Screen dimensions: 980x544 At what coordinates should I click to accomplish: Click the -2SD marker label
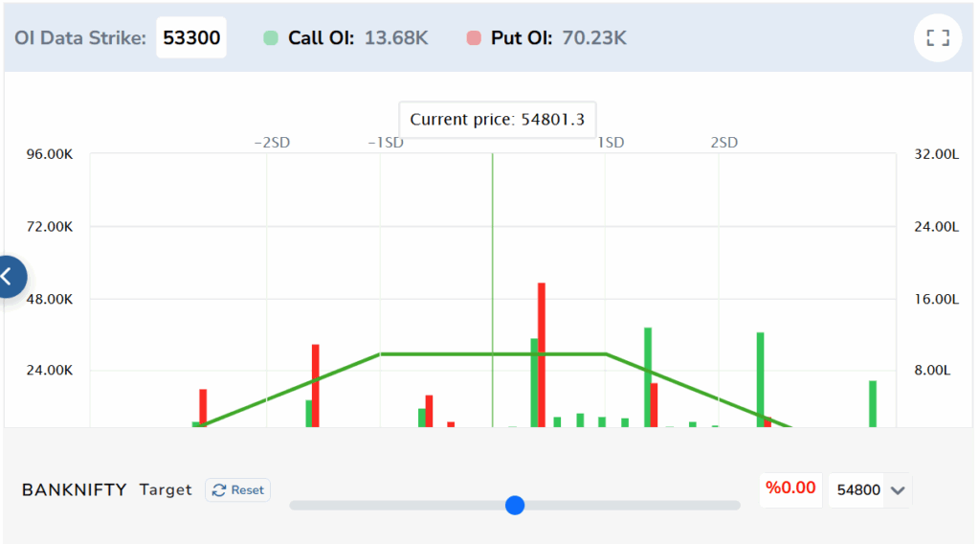click(x=272, y=143)
